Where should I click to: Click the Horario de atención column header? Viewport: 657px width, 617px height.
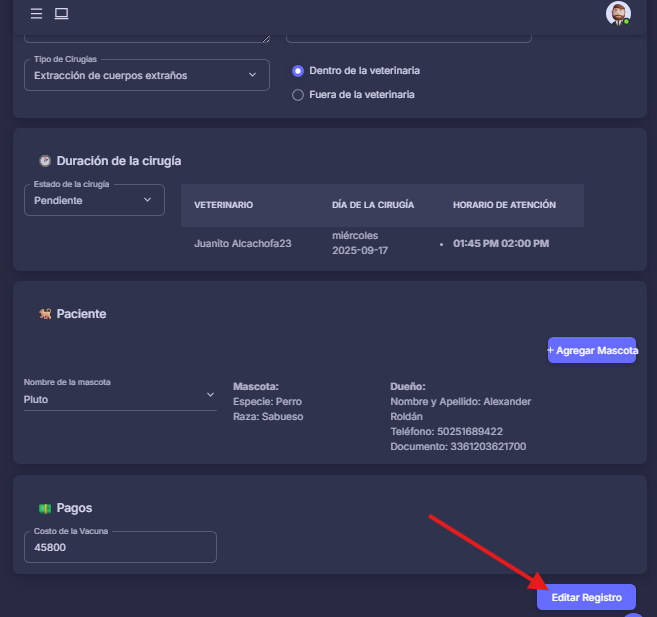pos(504,205)
